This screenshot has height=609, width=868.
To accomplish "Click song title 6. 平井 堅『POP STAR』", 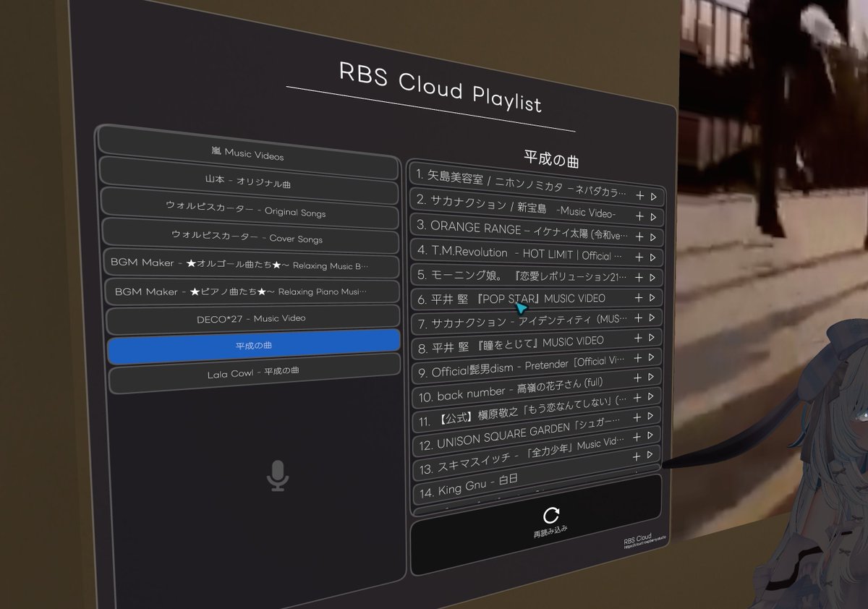I will (x=511, y=298).
